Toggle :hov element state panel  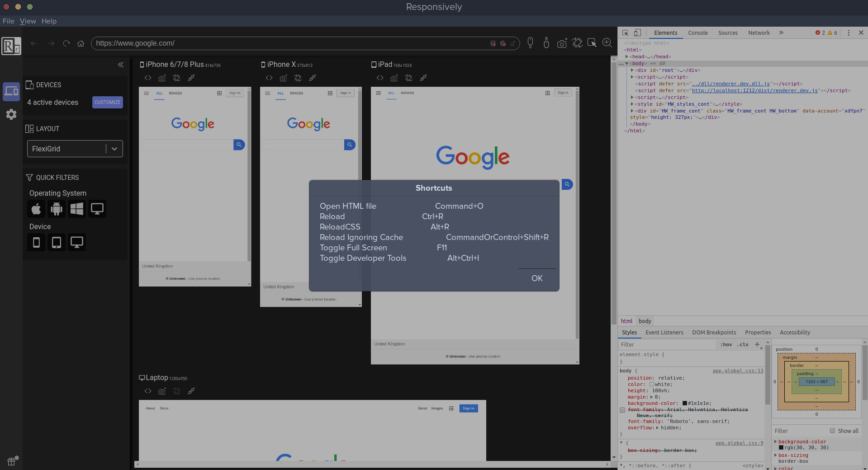[x=726, y=345]
